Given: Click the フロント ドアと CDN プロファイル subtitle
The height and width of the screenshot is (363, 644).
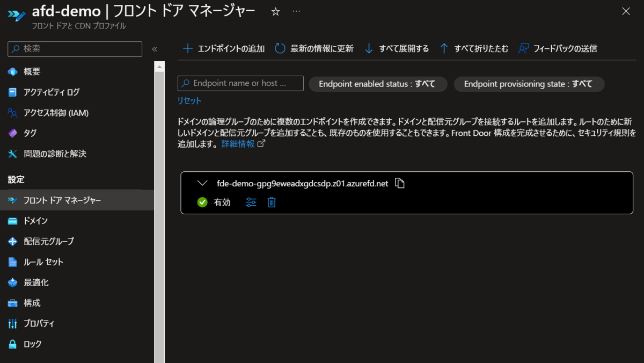Looking at the screenshot, I should 79,26.
